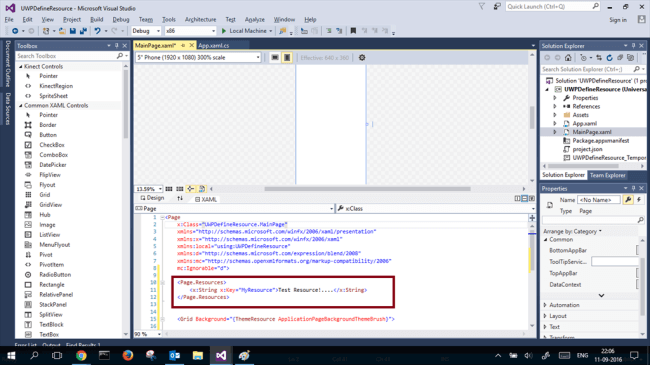Toggle show snap grid in designer

tap(169, 189)
